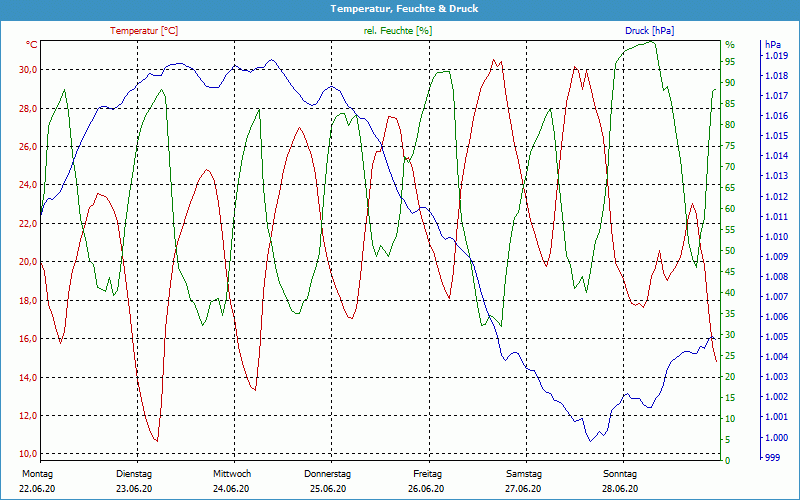Screen dimensions: 800x500
Task: Click the 'Sonntag' day label
Action: [620, 474]
